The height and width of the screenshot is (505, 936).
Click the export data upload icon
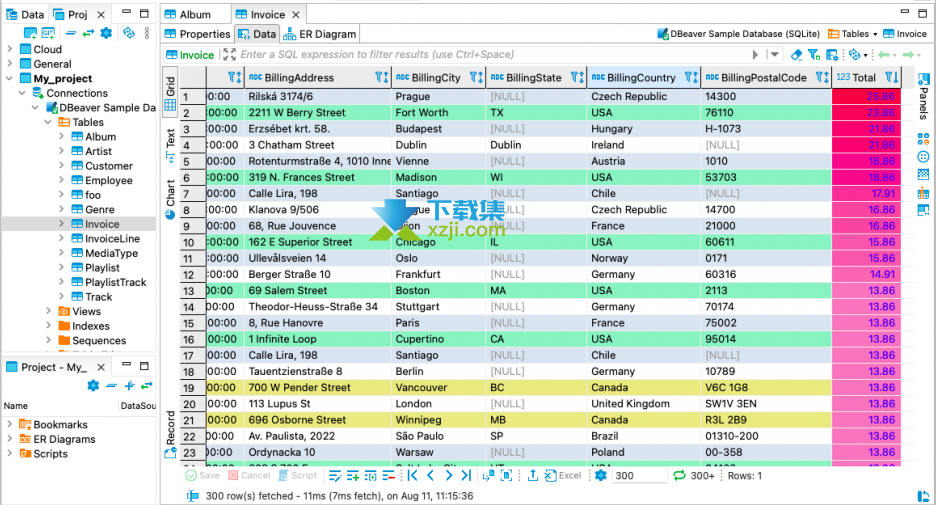(x=533, y=476)
